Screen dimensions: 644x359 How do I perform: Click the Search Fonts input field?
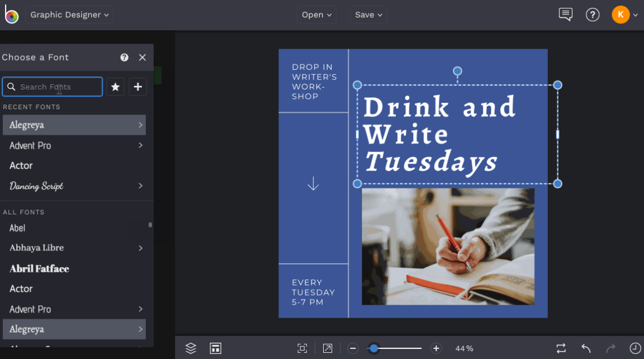53,87
